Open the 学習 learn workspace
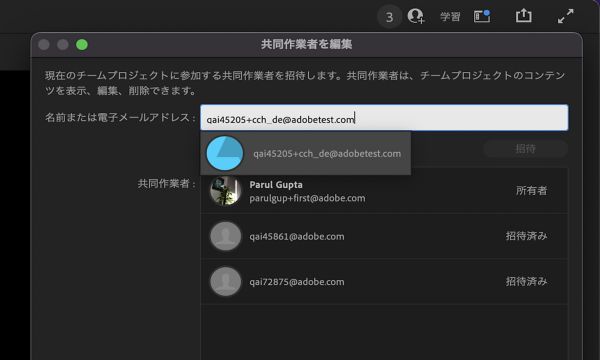Viewport: 600px width, 360px height. [x=450, y=16]
